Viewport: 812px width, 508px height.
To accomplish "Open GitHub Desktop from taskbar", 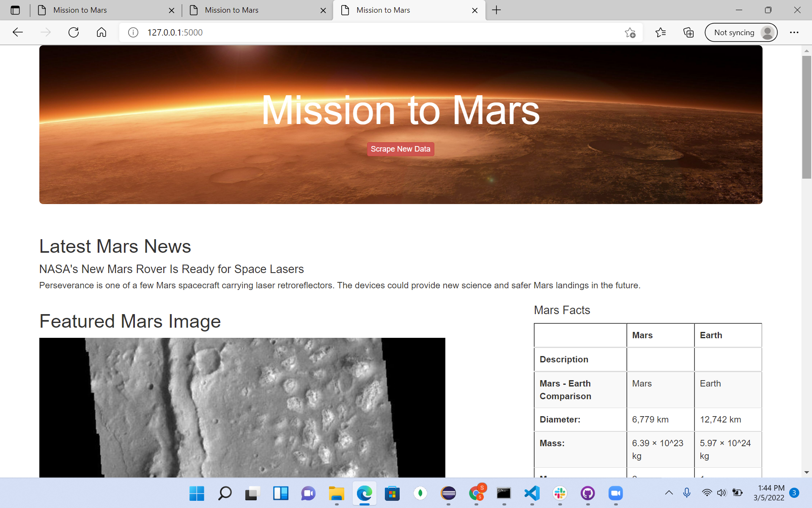I will (x=588, y=493).
